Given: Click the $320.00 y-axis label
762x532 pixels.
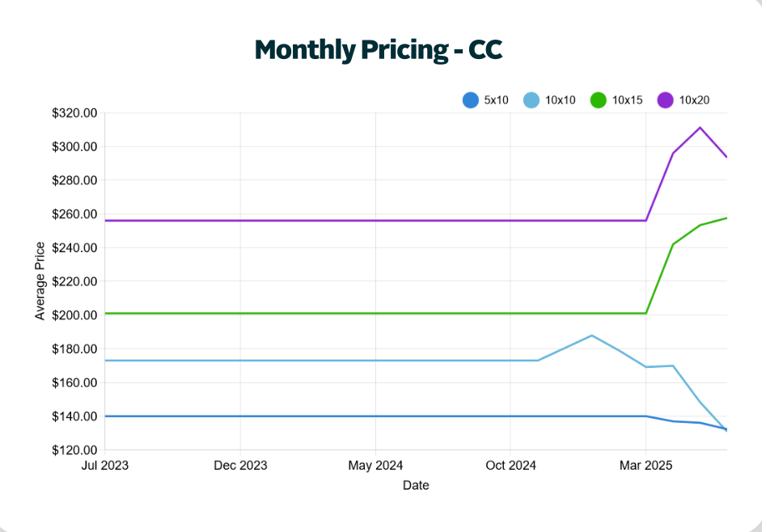Looking at the screenshot, I should point(74,113).
